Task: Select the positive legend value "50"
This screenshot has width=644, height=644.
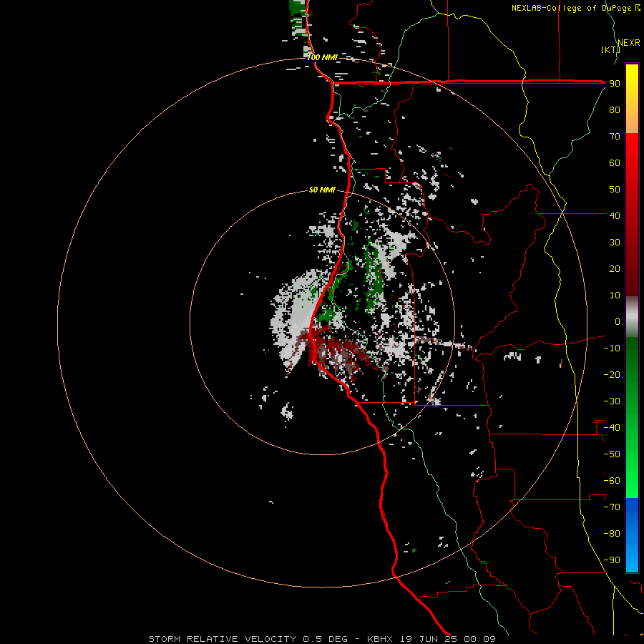Action: [615, 190]
